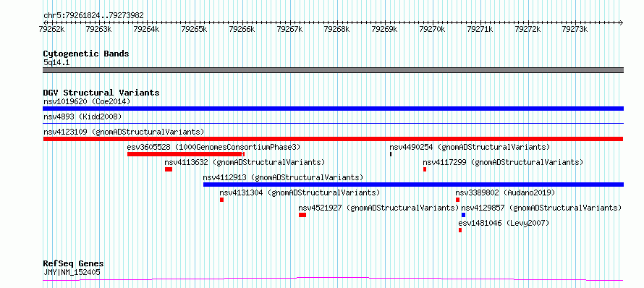The height and width of the screenshot is (288, 644).
Task: Click the nsv1019620 (Coe2014) blue variant bar
Action: pos(333,109)
